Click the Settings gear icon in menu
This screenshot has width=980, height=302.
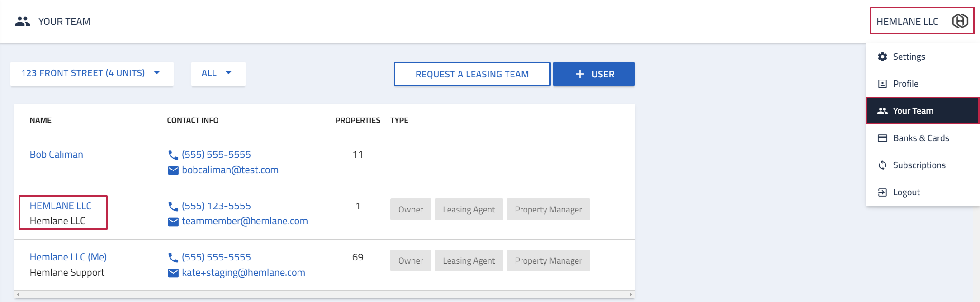[882, 57]
